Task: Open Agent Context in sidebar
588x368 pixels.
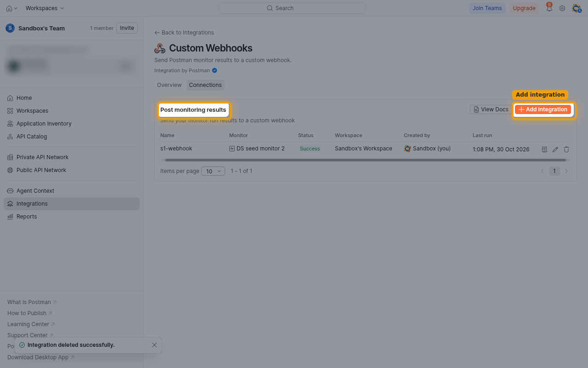Action: pyautogui.click(x=72, y=191)
